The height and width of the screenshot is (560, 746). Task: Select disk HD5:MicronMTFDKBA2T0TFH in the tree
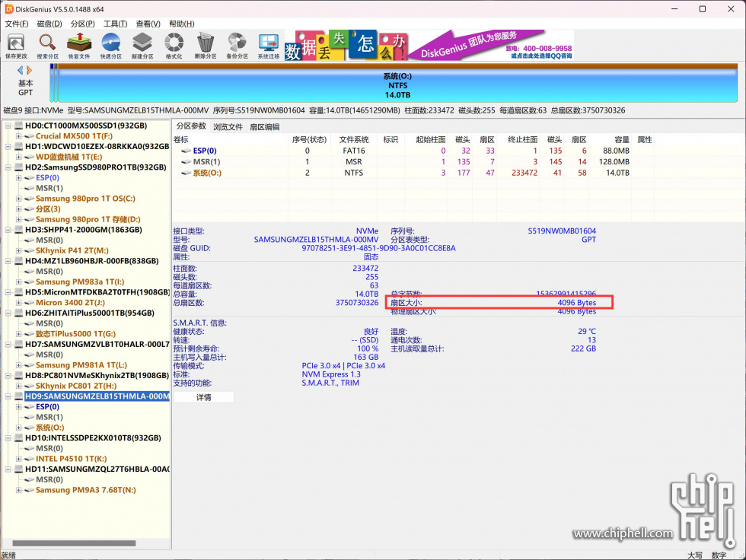point(97,292)
